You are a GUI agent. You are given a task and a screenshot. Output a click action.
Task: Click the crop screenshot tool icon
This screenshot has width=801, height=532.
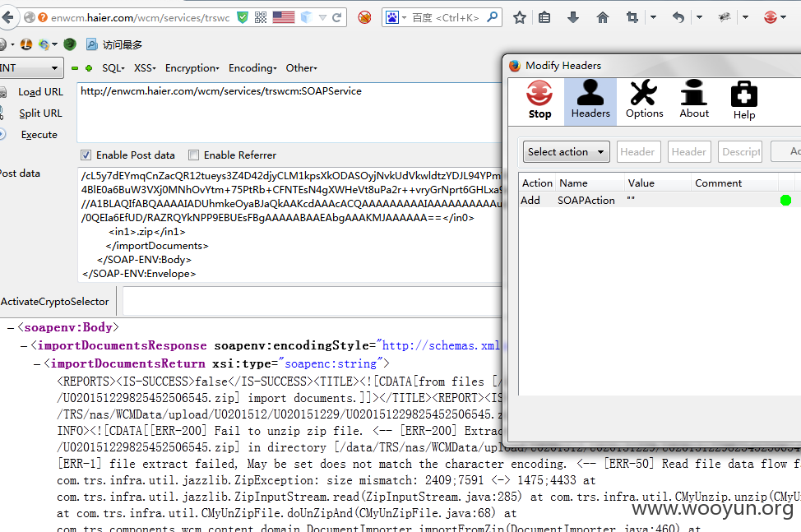click(x=632, y=18)
